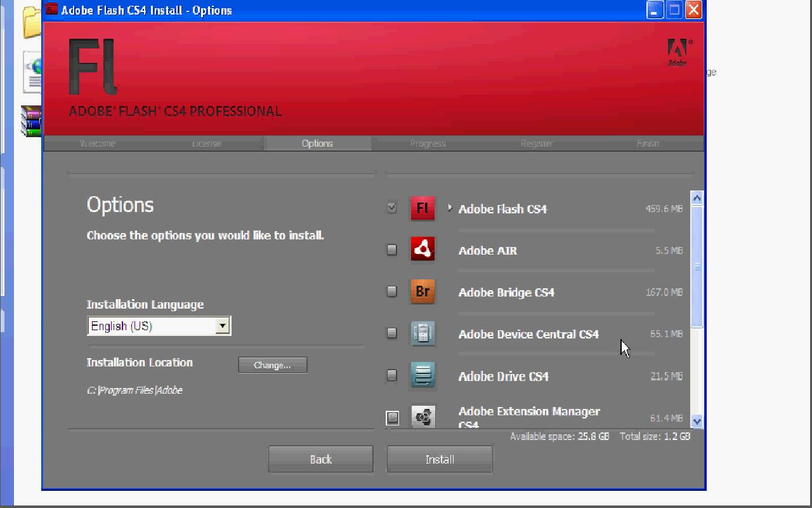Click the web document icon on the desktop
Viewport: 812px width, 508px height.
click(33, 72)
